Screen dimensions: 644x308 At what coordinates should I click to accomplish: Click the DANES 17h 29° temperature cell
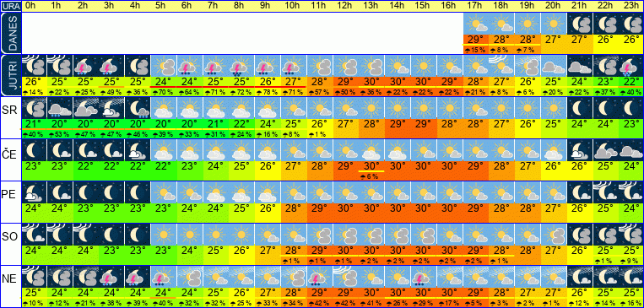[476, 40]
